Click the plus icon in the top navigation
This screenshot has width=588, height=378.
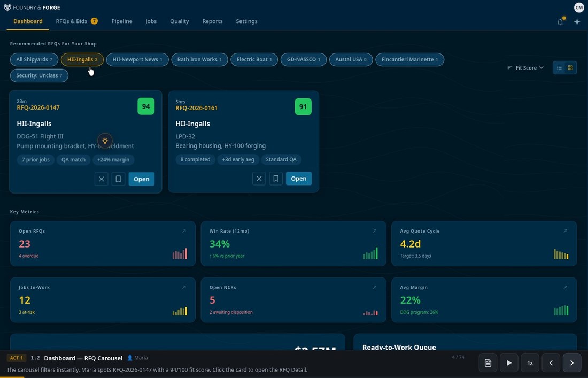pyautogui.click(x=577, y=21)
